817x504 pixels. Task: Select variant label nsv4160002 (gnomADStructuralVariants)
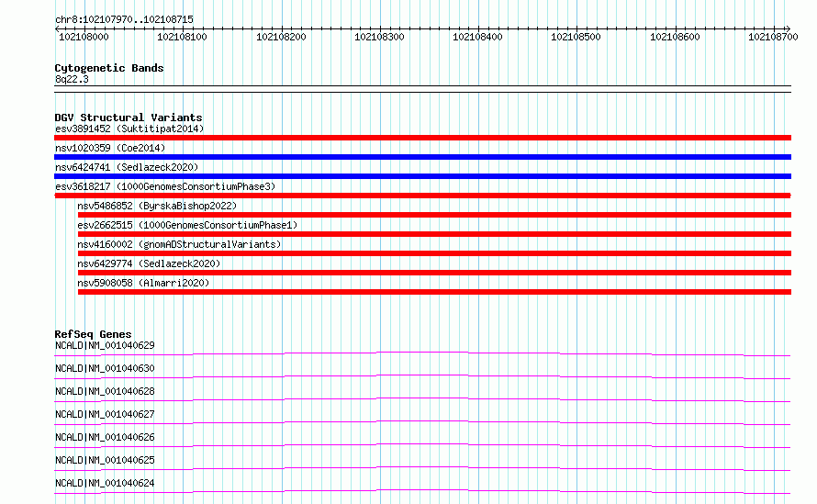click(179, 244)
